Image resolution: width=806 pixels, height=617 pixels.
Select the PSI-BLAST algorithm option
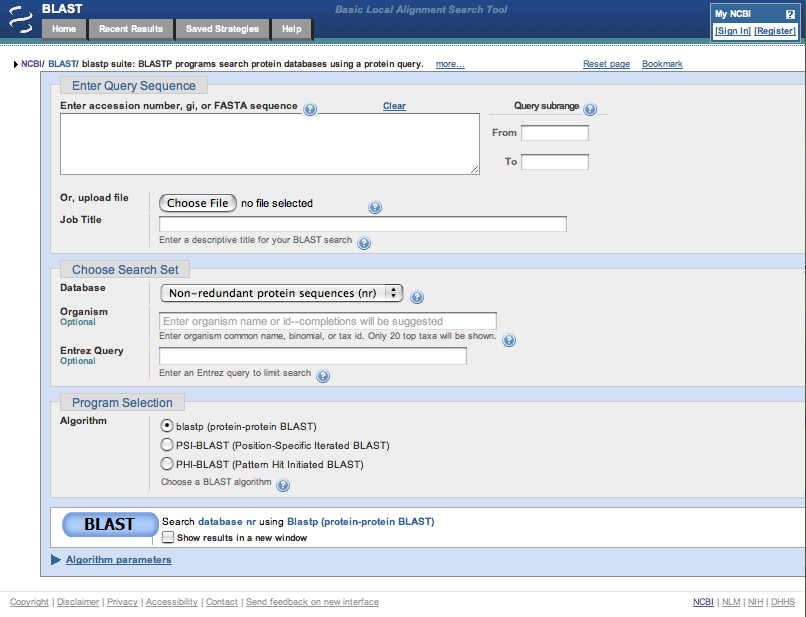pos(167,445)
